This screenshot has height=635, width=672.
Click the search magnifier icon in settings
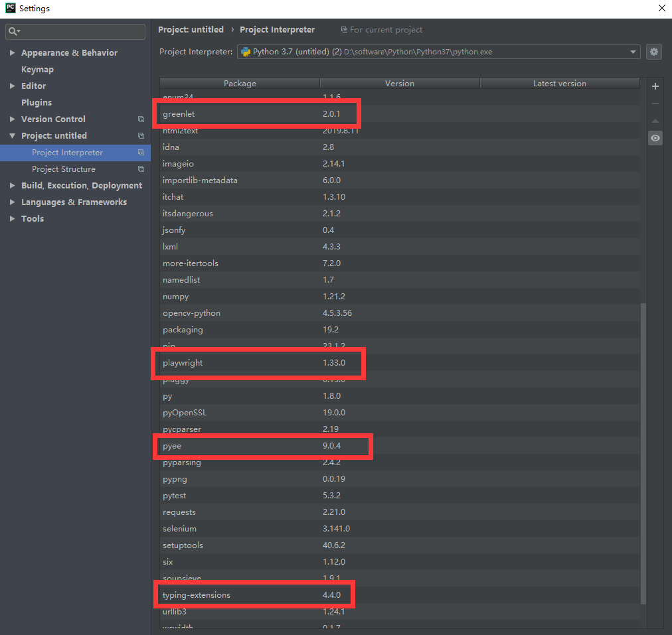13,31
